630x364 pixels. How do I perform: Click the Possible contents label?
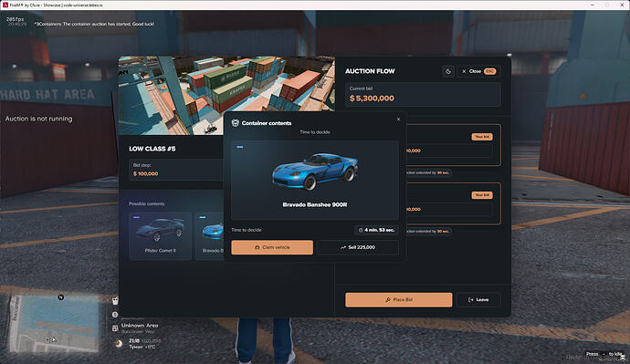(147, 203)
